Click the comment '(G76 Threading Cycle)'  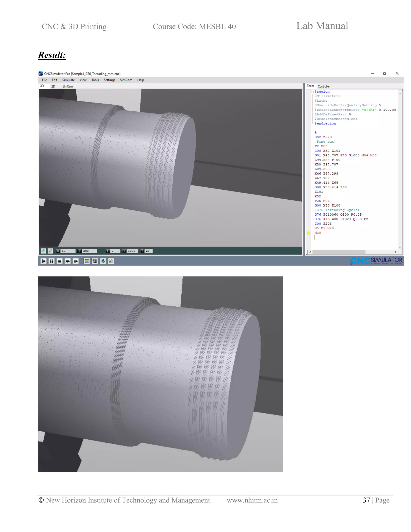337,210
